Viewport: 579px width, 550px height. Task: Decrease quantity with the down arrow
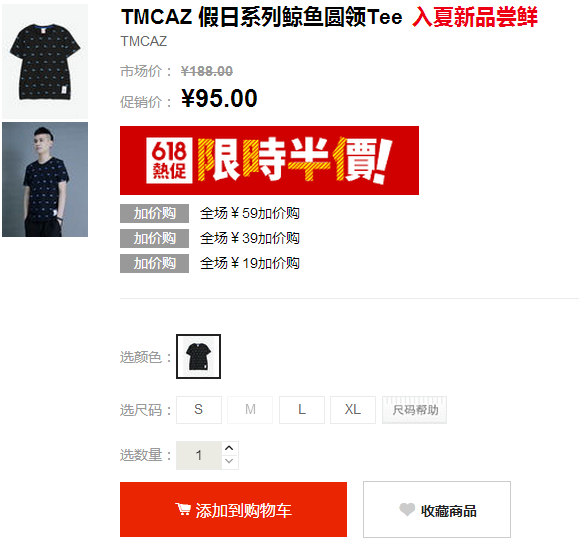click(229, 462)
